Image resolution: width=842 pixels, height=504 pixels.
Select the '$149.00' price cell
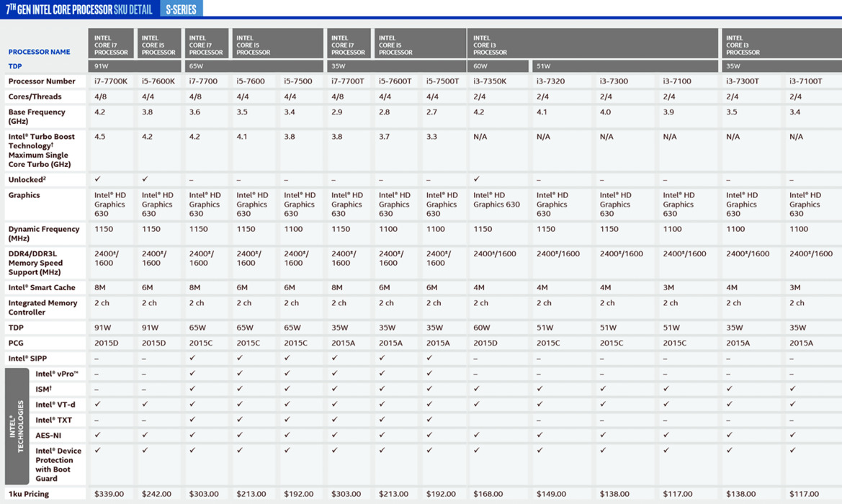552,494
